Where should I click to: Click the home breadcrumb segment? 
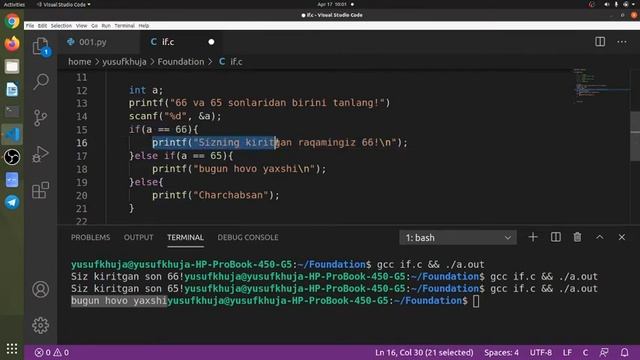(80, 62)
